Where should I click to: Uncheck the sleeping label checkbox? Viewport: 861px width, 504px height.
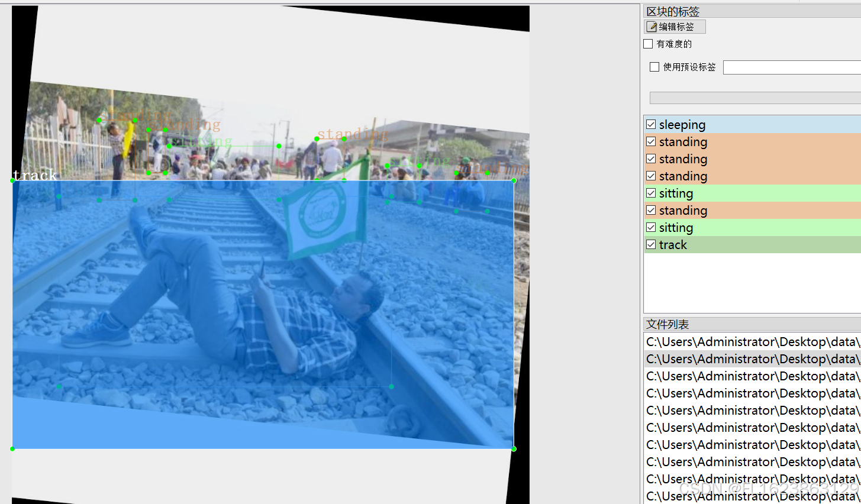click(651, 124)
